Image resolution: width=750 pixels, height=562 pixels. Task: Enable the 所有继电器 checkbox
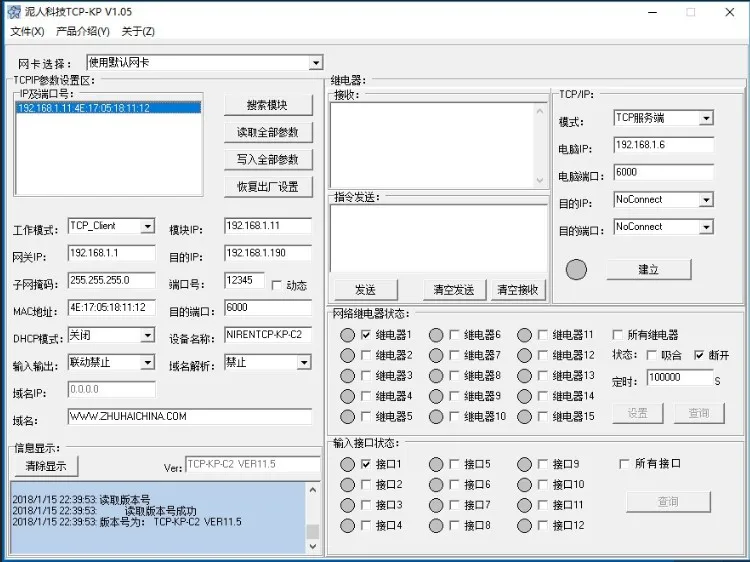[x=618, y=335]
